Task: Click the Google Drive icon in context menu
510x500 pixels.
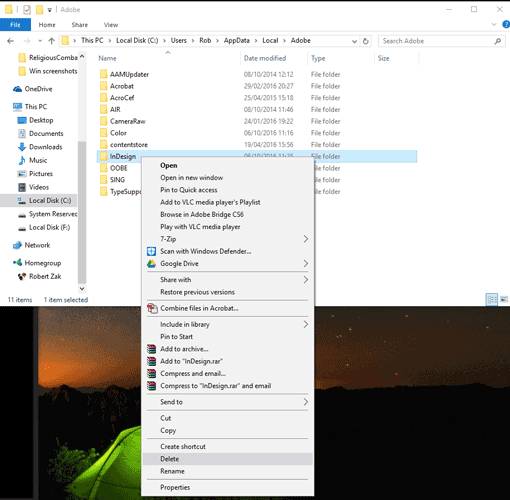Action: point(151,264)
